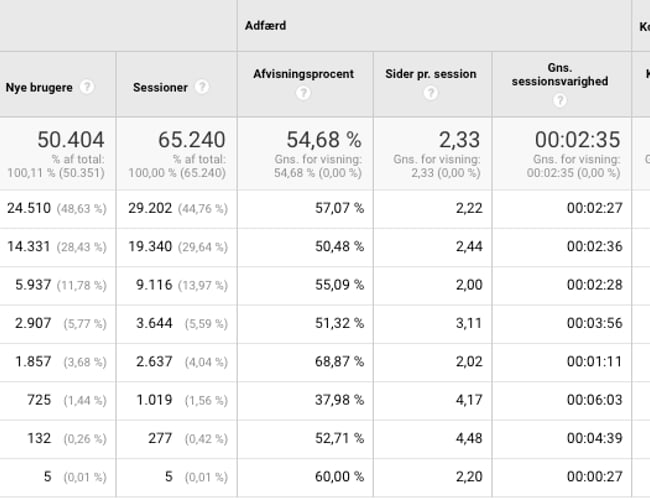
Task: Click the 68,87 % bounce rate cell
Action: (x=336, y=363)
